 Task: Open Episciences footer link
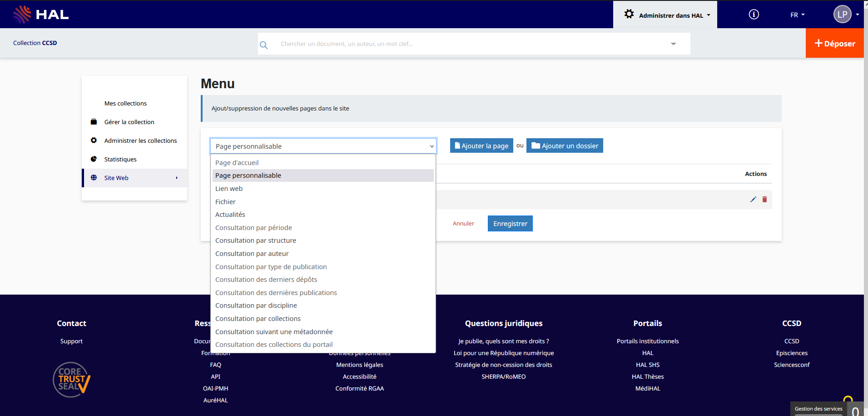coord(792,353)
